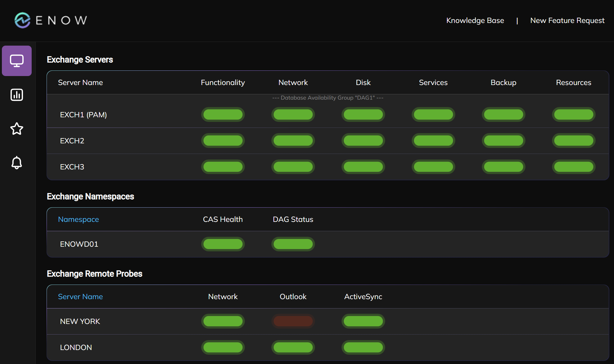The width and height of the screenshot is (614, 364).
Task: Click the ENOW logo
Action: coord(51,20)
